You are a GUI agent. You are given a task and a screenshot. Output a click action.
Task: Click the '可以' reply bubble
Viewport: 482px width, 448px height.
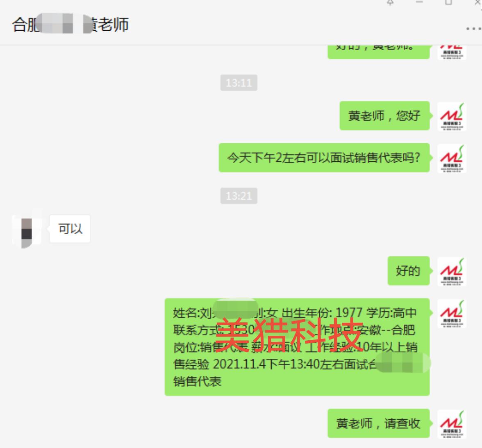(70, 229)
